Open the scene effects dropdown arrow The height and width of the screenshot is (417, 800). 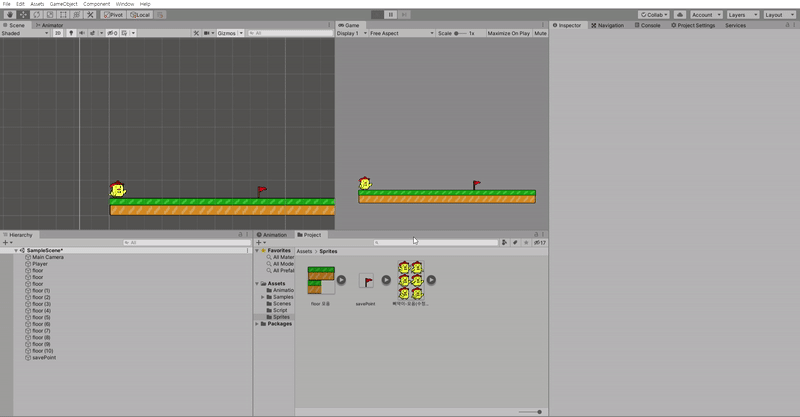101,33
